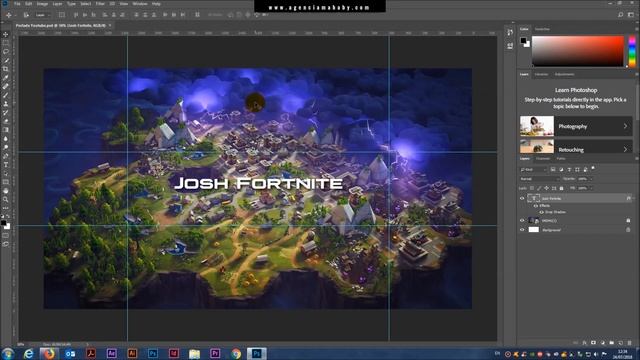
Task: Toggle layer filtering on/off switch
Action: coord(593,168)
